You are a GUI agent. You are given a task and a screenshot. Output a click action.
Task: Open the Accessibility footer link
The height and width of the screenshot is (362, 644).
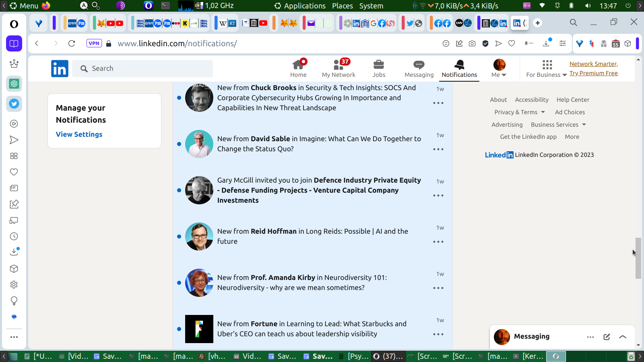click(532, 100)
